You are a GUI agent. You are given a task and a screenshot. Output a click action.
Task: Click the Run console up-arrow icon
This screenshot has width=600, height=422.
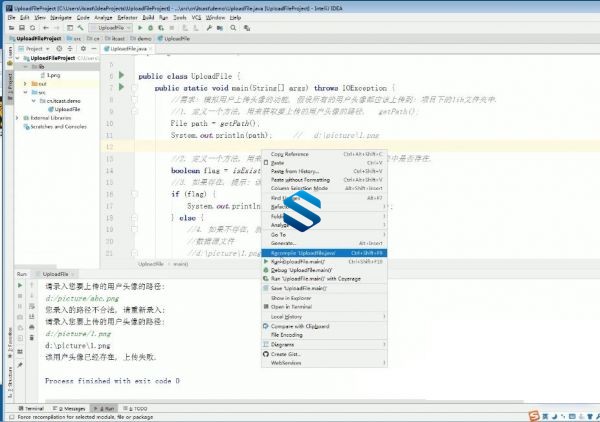pyautogui.click(x=32, y=285)
